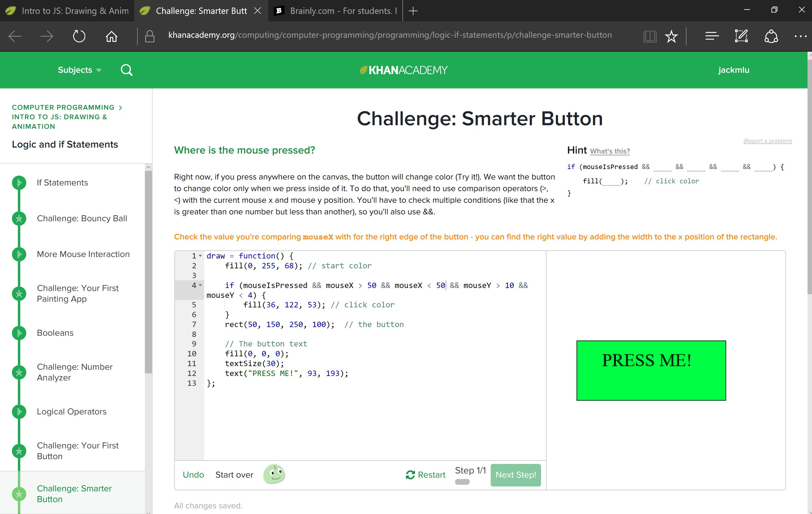Click the Undo link under editor
The height and width of the screenshot is (514, 812).
click(x=193, y=475)
